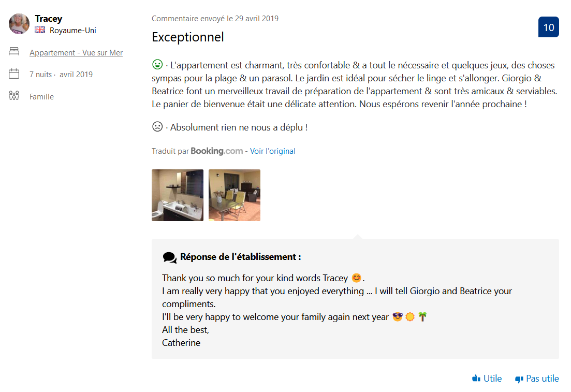
Task: Click the family group icon
Action: click(x=14, y=96)
